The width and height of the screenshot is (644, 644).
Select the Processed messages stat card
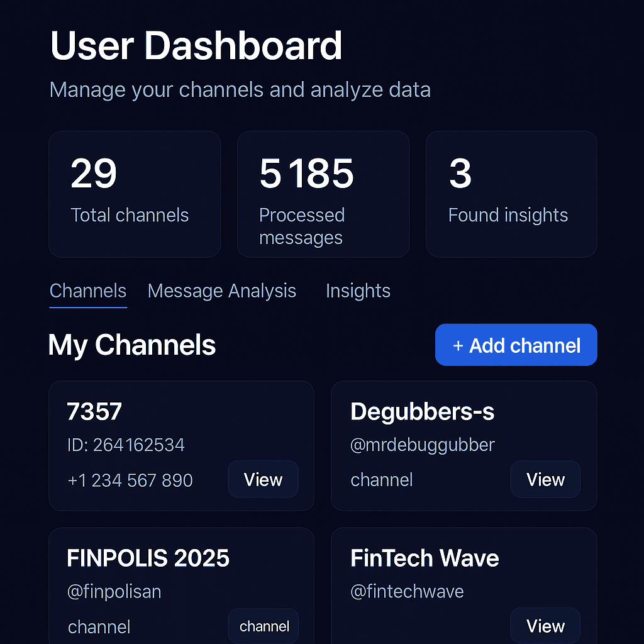click(x=323, y=194)
